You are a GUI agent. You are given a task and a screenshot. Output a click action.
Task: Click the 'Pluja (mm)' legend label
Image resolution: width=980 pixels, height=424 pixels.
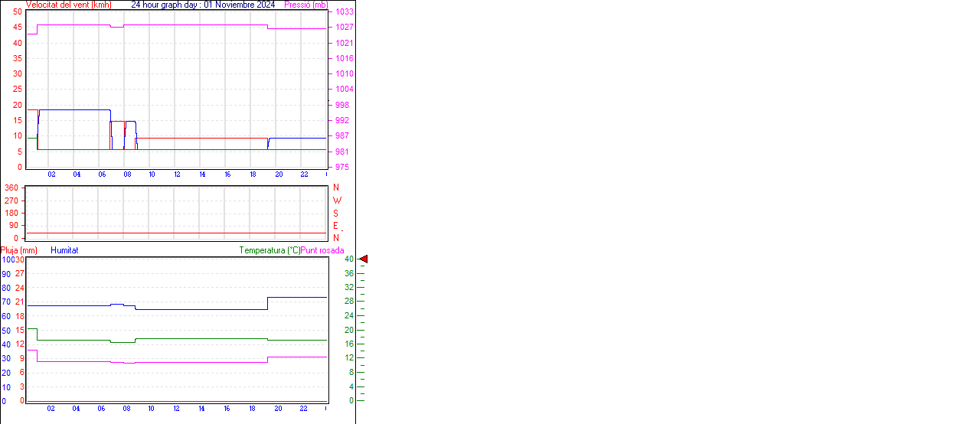pos(18,250)
